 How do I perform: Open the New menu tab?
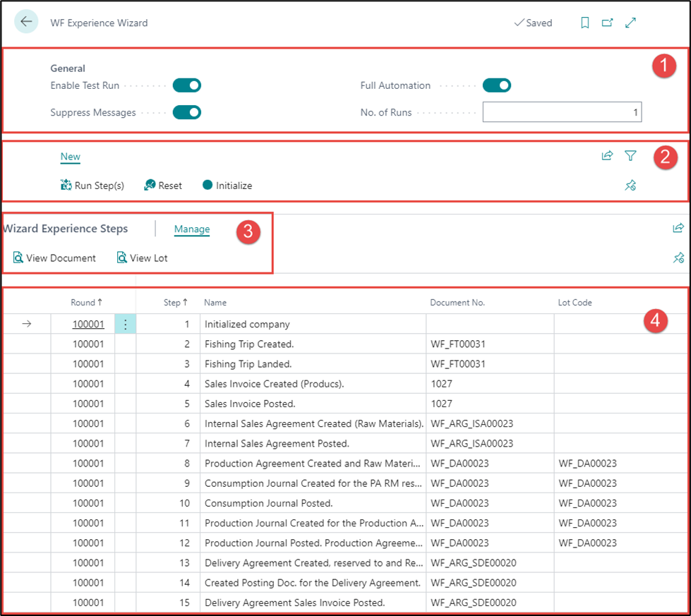click(70, 157)
